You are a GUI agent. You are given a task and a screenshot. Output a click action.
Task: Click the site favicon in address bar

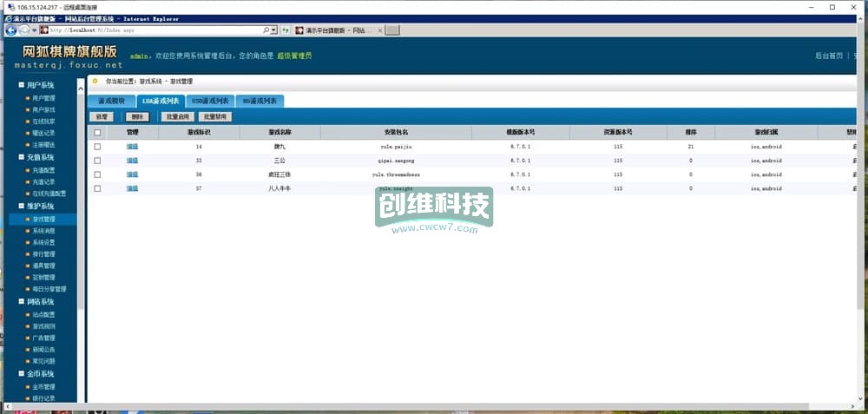(x=43, y=30)
